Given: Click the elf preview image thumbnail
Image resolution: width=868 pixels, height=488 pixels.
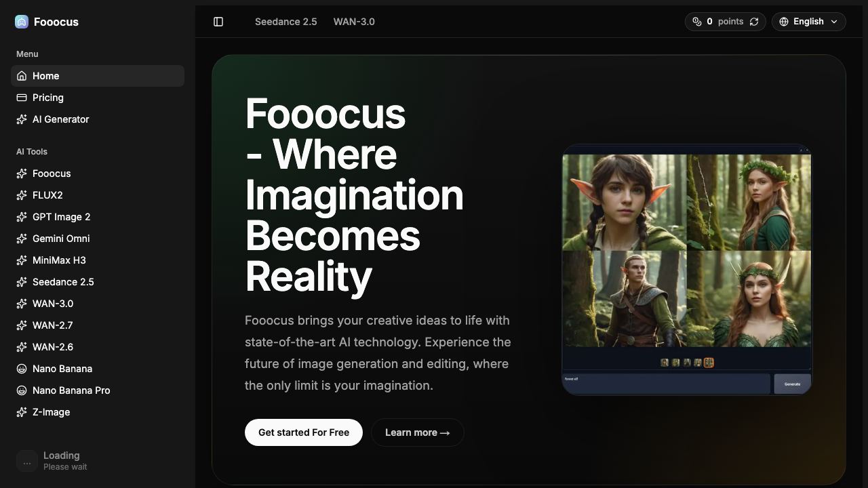Looking at the screenshot, I should tap(686, 269).
